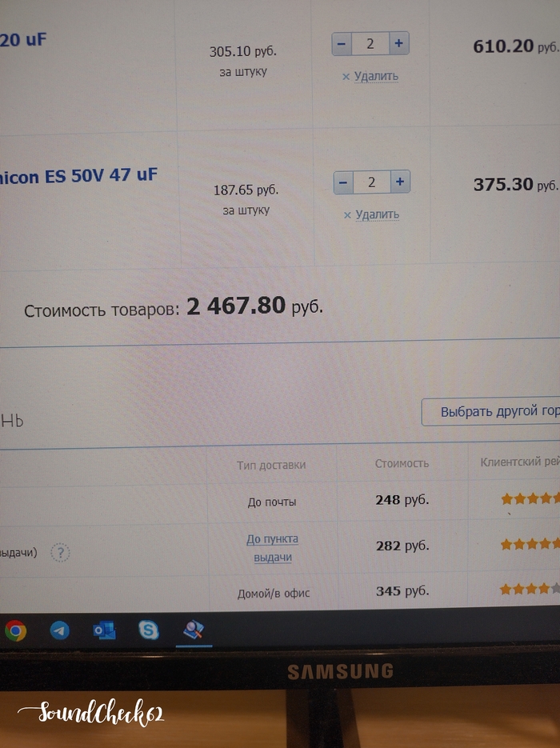
Task: Open До пункта выдачи delivery link
Action: click(x=272, y=548)
